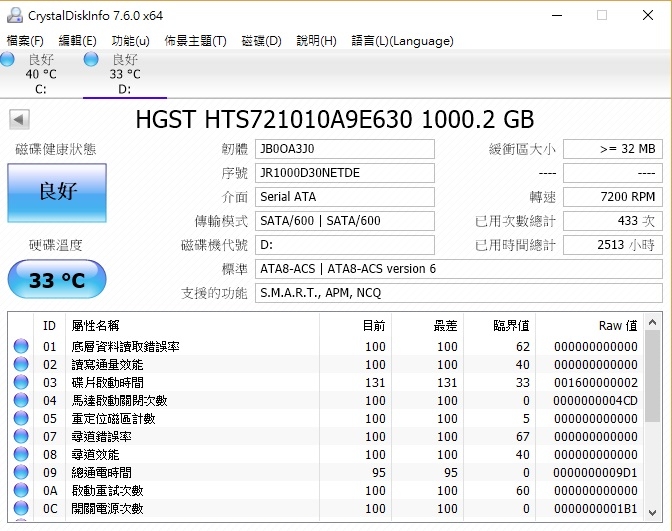Click status circle for attribute 0C row
The width and height of the screenshot is (672, 531).
tap(21, 508)
